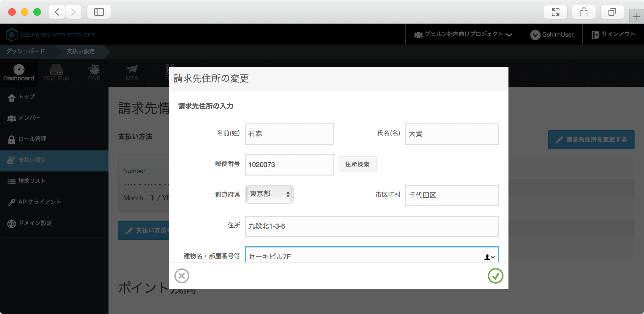Expand the 都道府県 prefecture dropdown
The image size is (644, 314).
269,194
